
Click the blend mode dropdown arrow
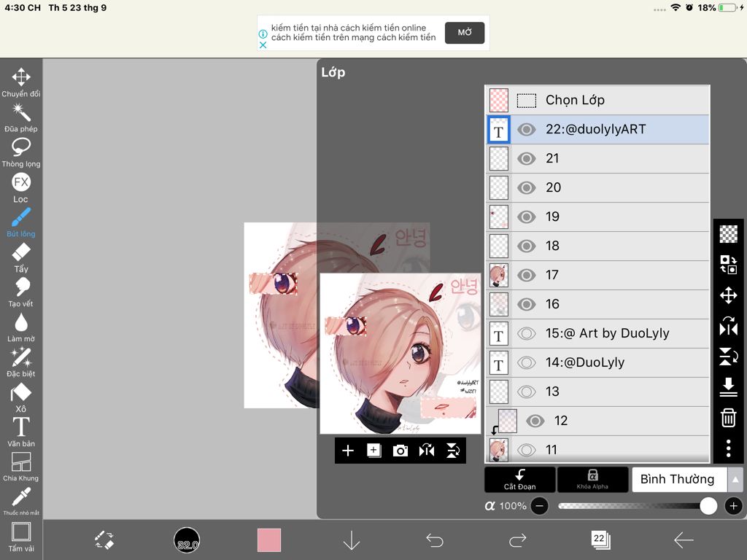tap(735, 480)
